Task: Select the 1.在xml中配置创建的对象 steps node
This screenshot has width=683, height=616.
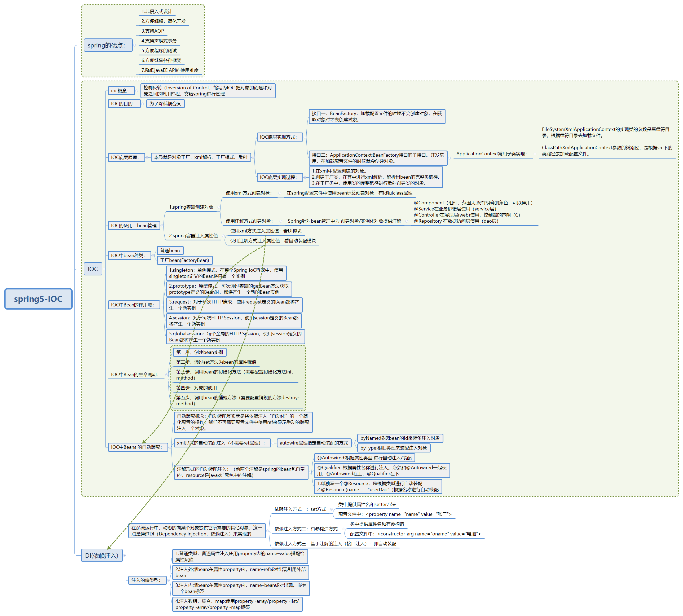Action: pyautogui.click(x=376, y=177)
